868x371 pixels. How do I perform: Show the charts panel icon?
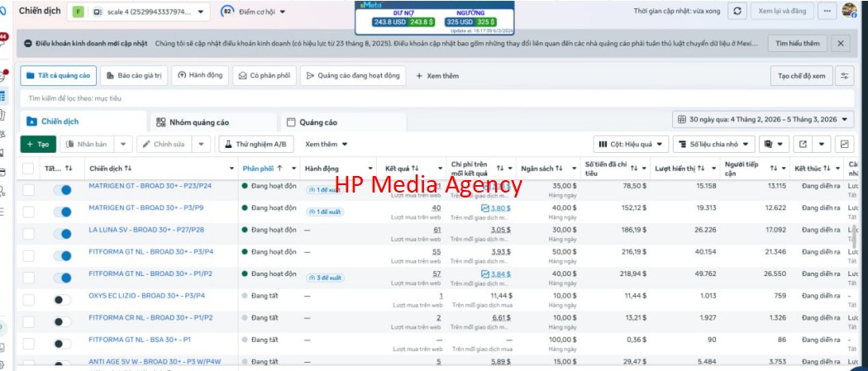(844, 145)
